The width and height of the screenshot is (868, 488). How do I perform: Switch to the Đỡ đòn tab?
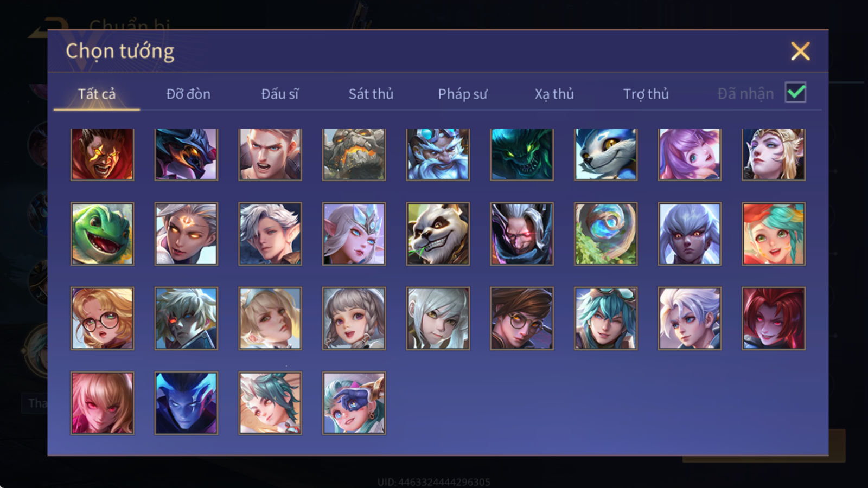(188, 94)
